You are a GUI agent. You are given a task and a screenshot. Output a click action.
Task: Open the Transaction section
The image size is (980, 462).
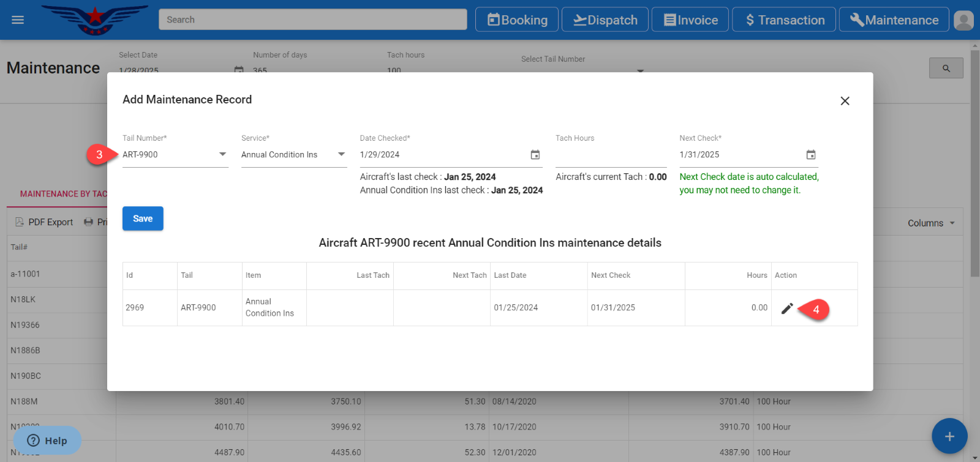(784, 20)
